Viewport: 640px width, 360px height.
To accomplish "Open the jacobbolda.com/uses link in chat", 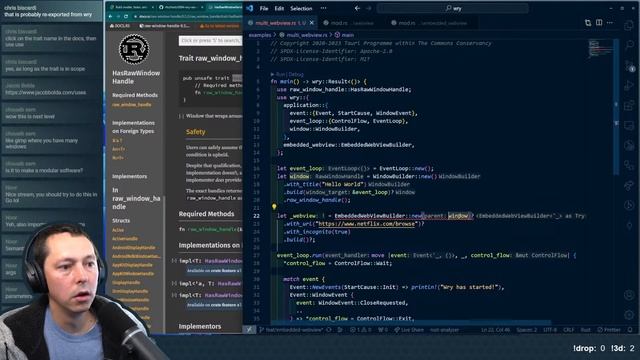I will pos(46,93).
